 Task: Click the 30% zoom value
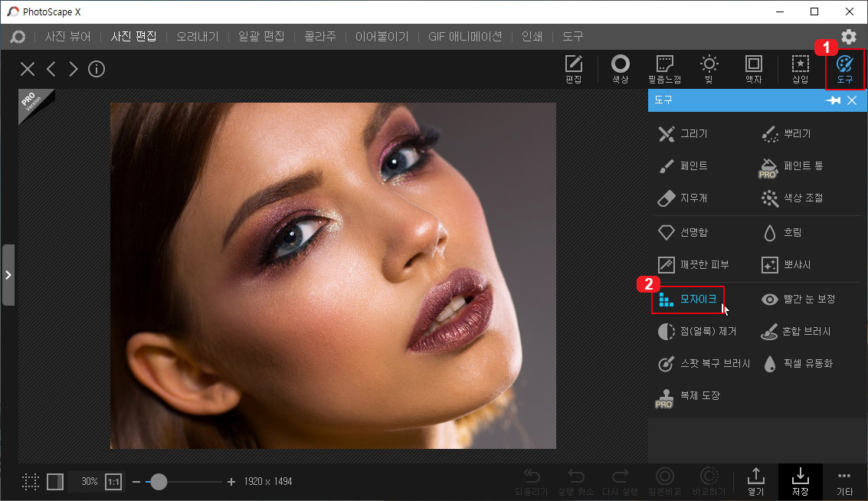pyautogui.click(x=89, y=482)
